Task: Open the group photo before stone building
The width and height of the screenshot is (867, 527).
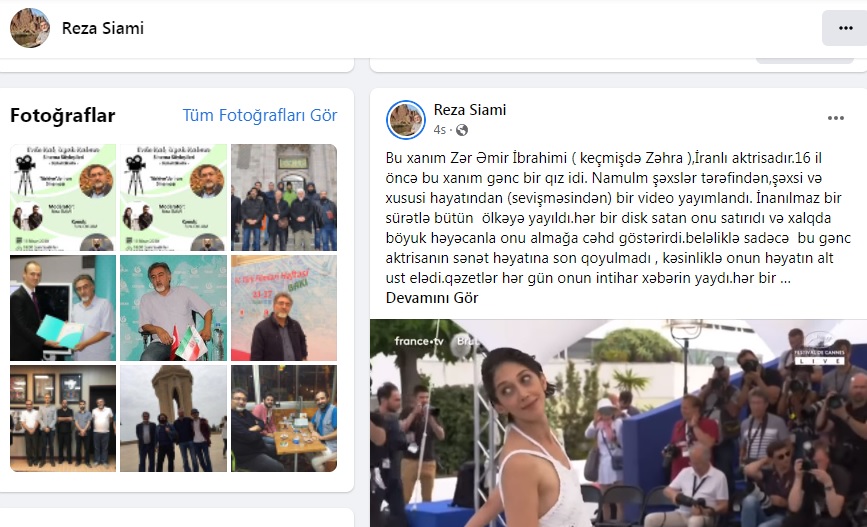Action: pos(284,197)
